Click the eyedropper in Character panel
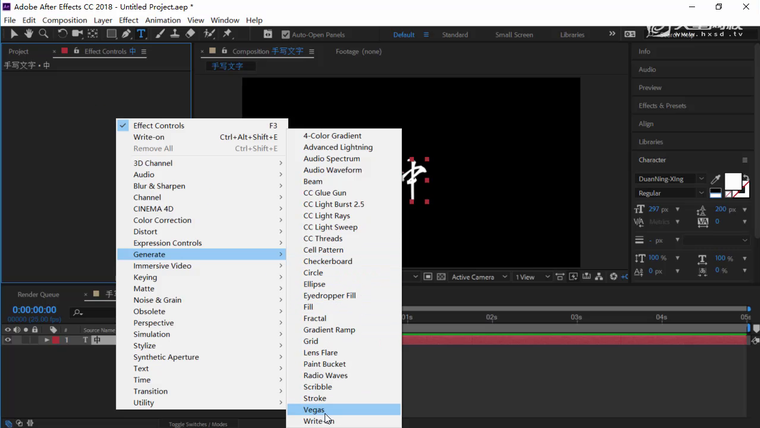This screenshot has height=428, width=760. coord(715,179)
